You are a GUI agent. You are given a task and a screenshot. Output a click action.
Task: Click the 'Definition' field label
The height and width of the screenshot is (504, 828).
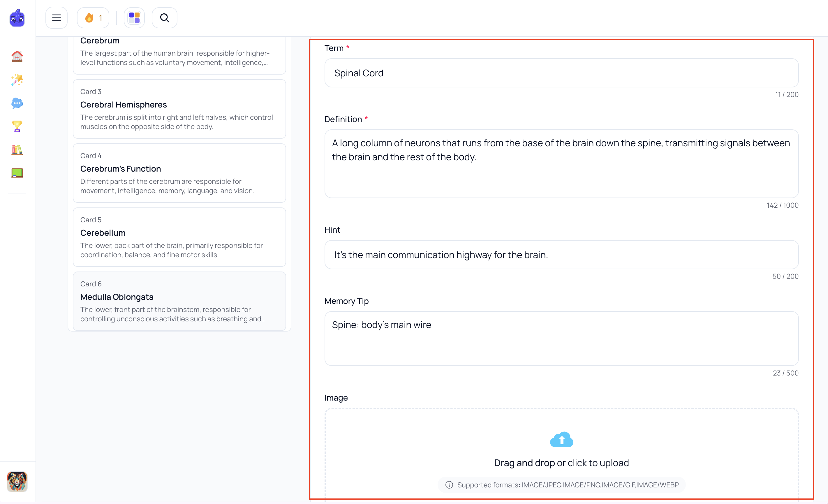(x=343, y=119)
